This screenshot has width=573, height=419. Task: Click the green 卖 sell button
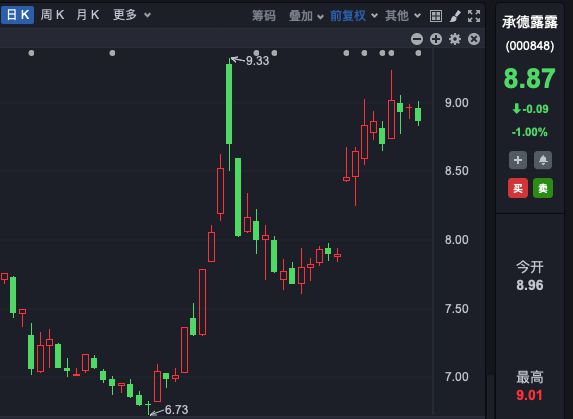tap(543, 188)
